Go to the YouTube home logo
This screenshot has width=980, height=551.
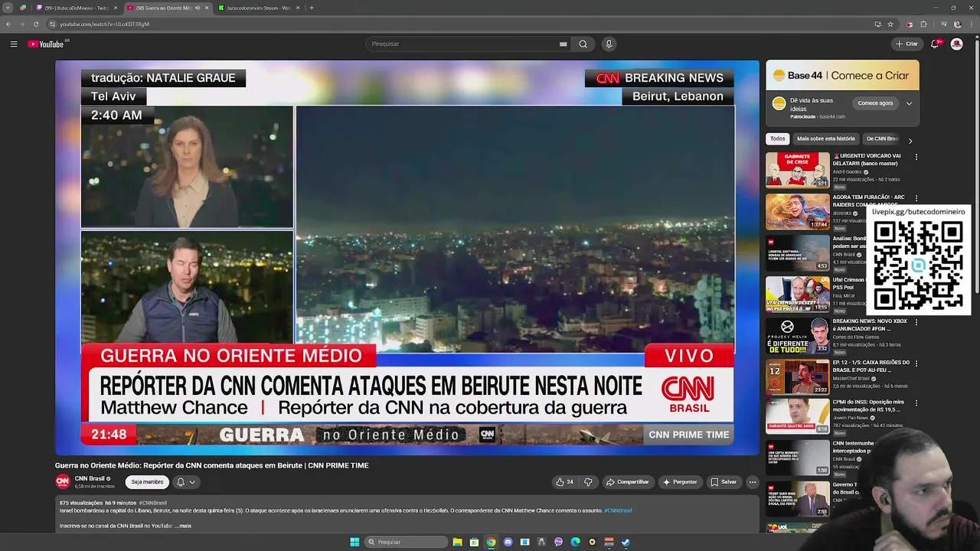pos(46,44)
